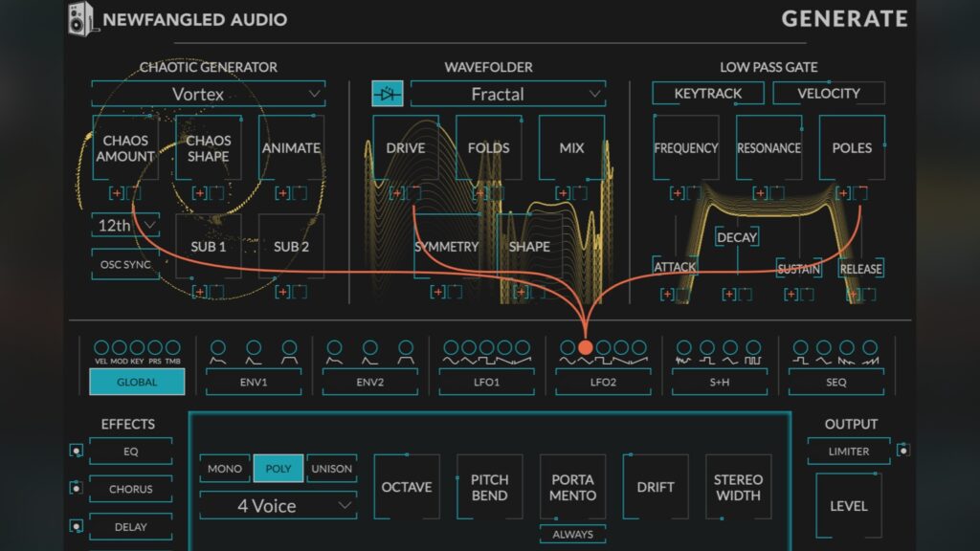This screenshot has width=980, height=551.
Task: Open the 4 Voice polyphony dropdown
Action: tap(278, 505)
